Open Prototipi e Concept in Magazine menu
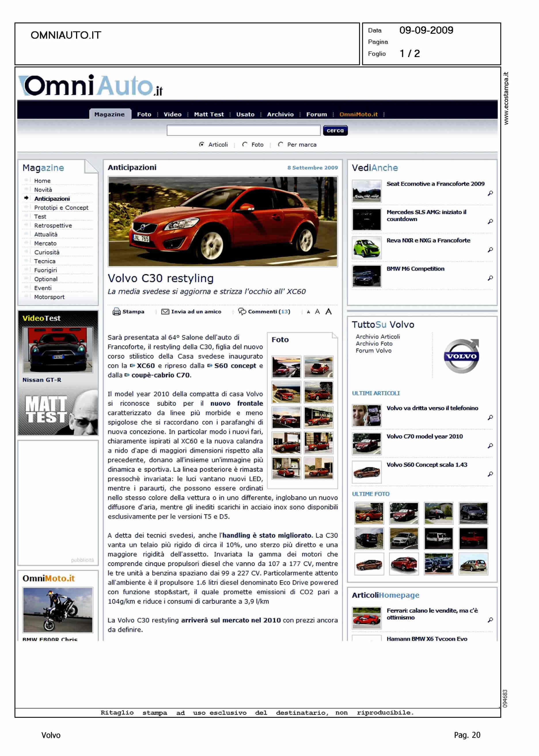The width and height of the screenshot is (539, 756). 61,208
